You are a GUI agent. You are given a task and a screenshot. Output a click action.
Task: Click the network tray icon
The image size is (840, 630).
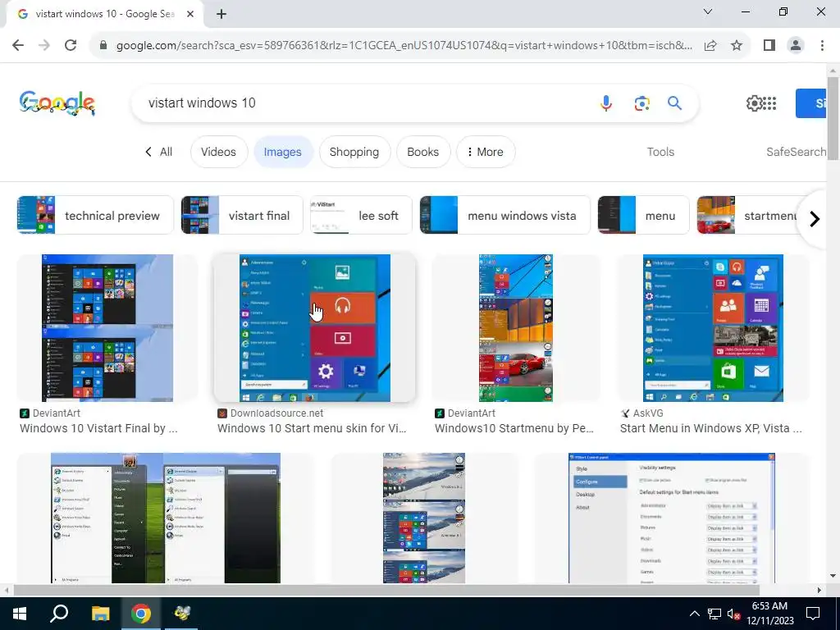pos(714,614)
